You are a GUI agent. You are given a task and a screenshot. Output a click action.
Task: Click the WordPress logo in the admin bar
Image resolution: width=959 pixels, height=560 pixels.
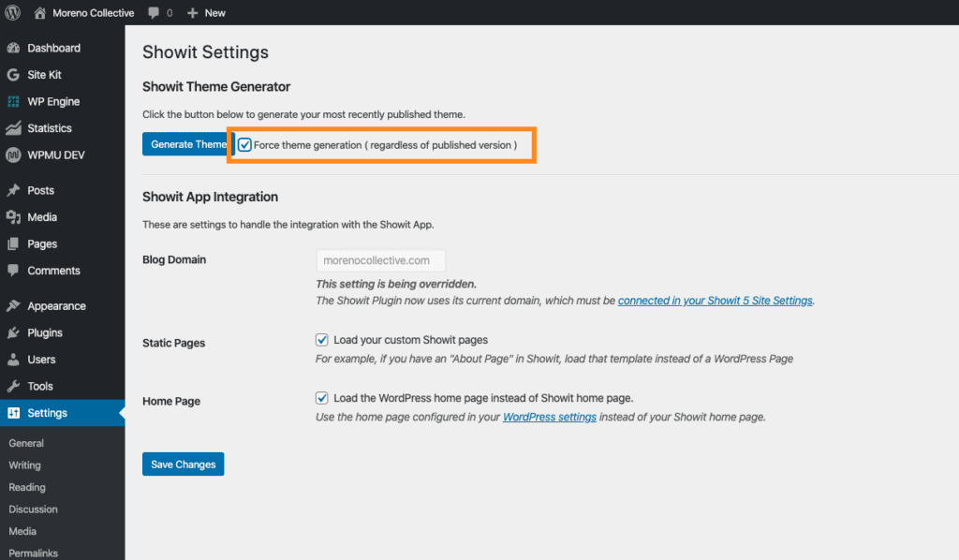[x=11, y=12]
